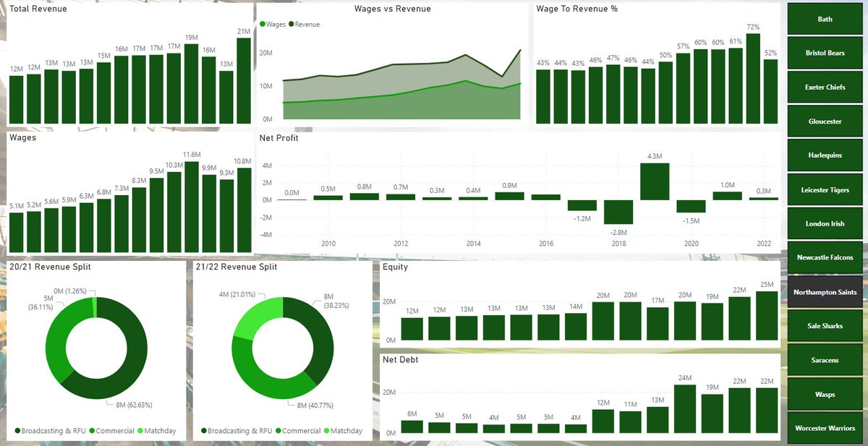
Task: Choose Bristol Bears in the team slicer
Action: [x=825, y=53]
